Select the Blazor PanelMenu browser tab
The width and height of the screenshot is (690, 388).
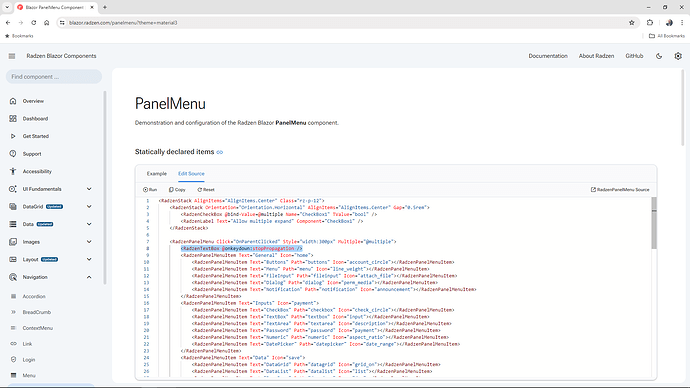[x=56, y=7]
